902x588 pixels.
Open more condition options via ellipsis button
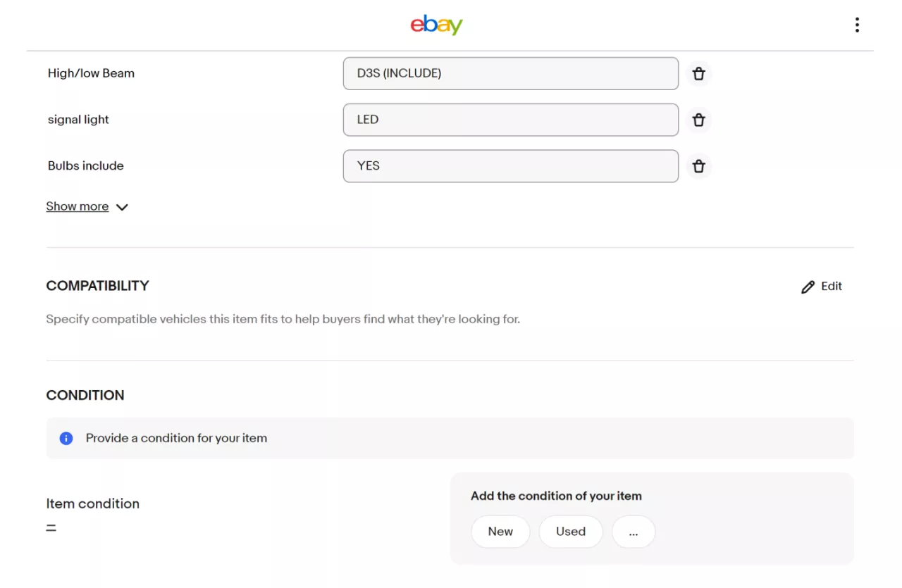(x=634, y=532)
